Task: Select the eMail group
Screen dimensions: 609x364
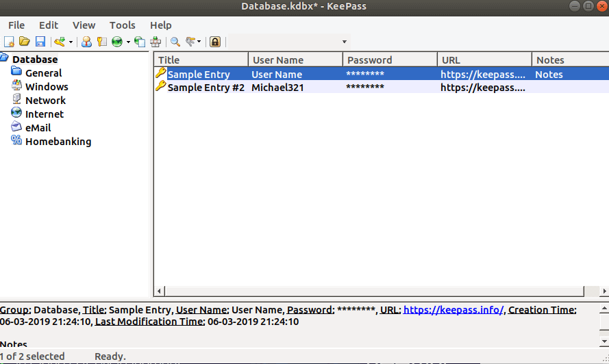Action: pyautogui.click(x=38, y=128)
